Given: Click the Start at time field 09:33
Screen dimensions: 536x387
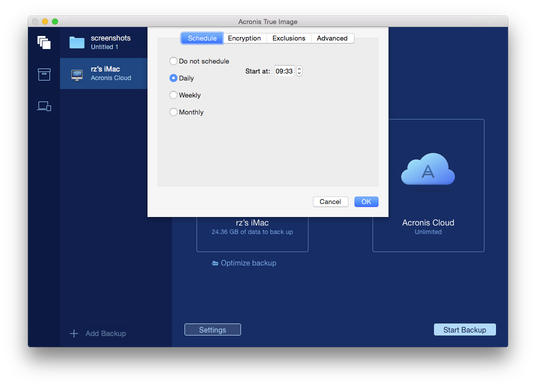Looking at the screenshot, I should (284, 71).
